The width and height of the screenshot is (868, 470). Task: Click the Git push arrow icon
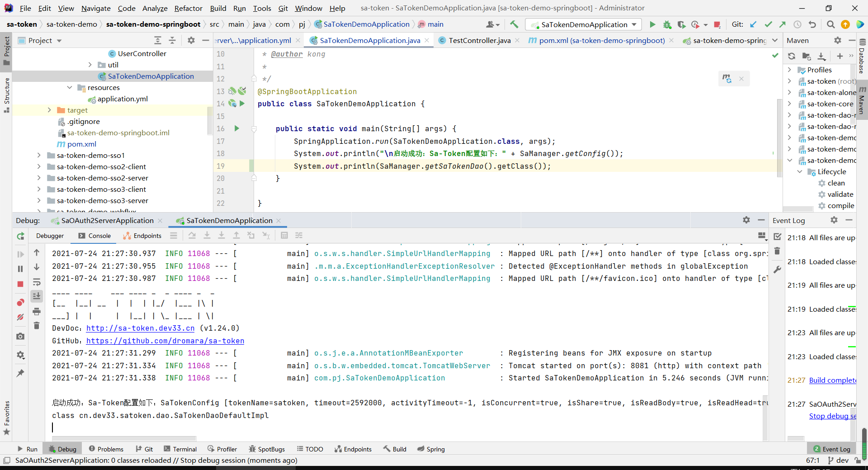click(783, 24)
